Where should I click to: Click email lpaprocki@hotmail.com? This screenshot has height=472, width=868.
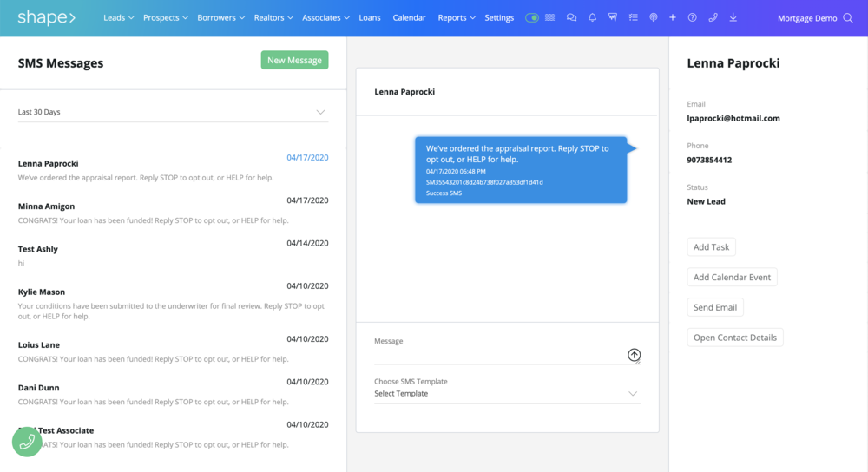[733, 118]
